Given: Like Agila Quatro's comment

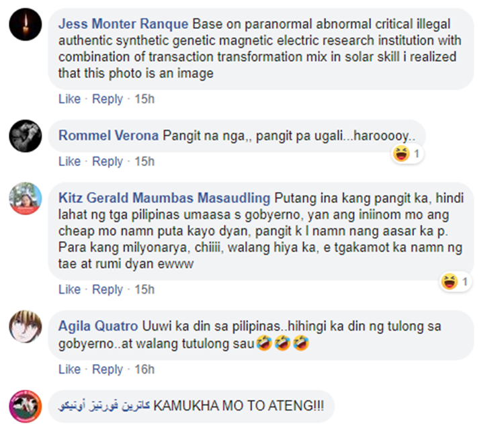Looking at the screenshot, I should tap(69, 370).
